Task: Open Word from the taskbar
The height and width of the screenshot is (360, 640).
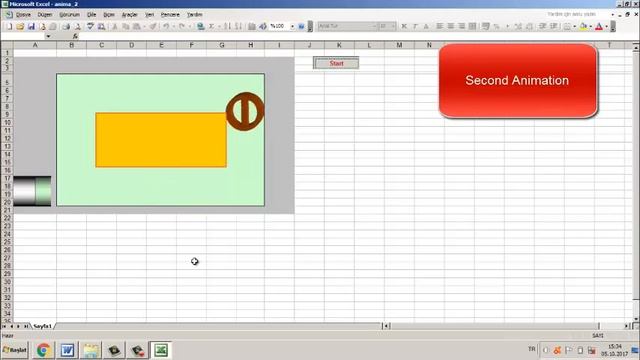Action: click(67, 350)
